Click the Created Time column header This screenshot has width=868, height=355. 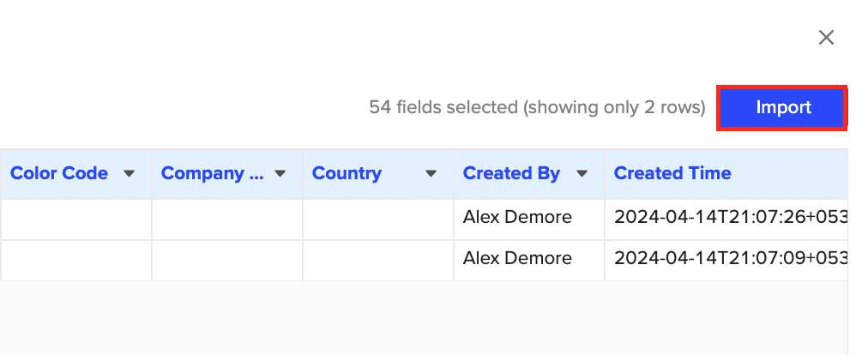[x=672, y=173]
